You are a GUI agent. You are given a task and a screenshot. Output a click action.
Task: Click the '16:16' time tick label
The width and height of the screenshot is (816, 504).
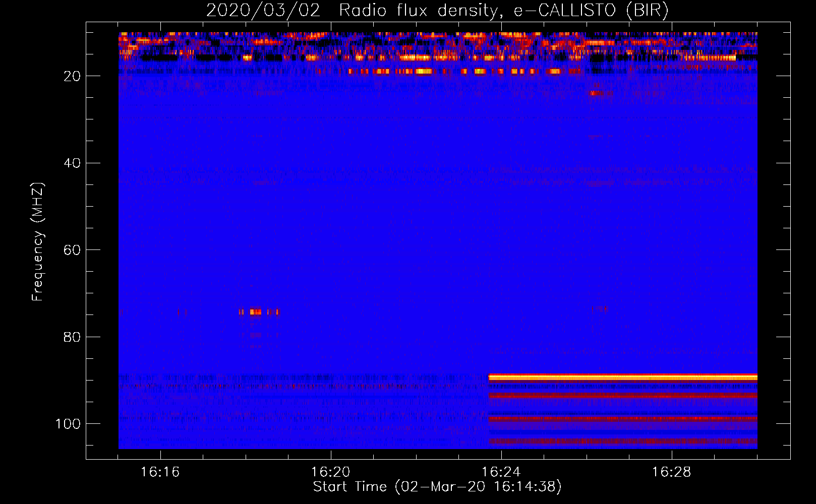(160, 472)
